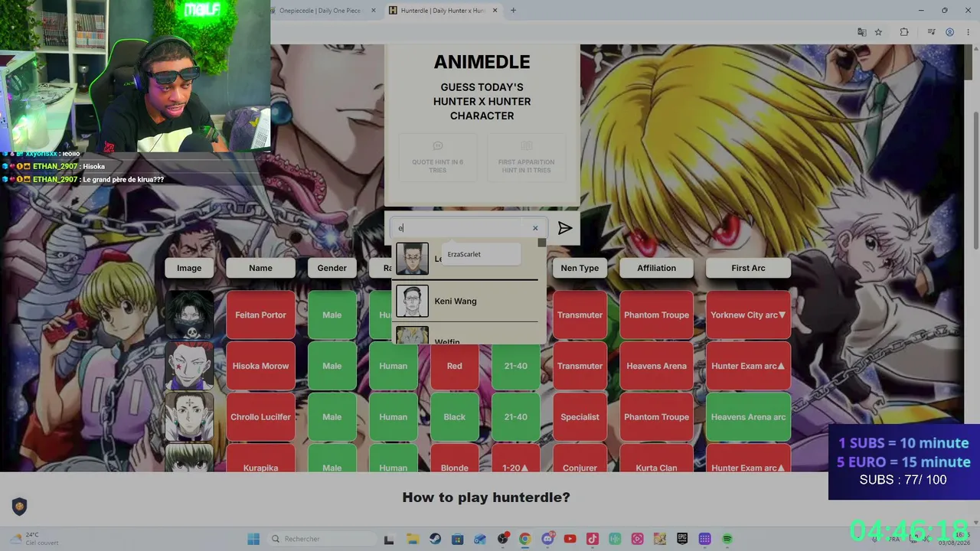
Task: Click Kurapika's Conjurer nen type cell
Action: click(x=580, y=458)
